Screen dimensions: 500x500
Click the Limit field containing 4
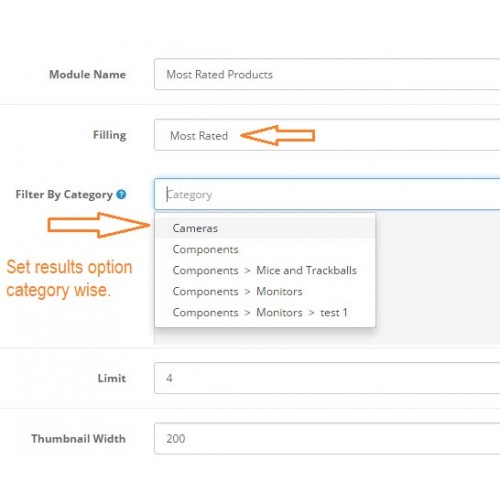[x=327, y=378]
